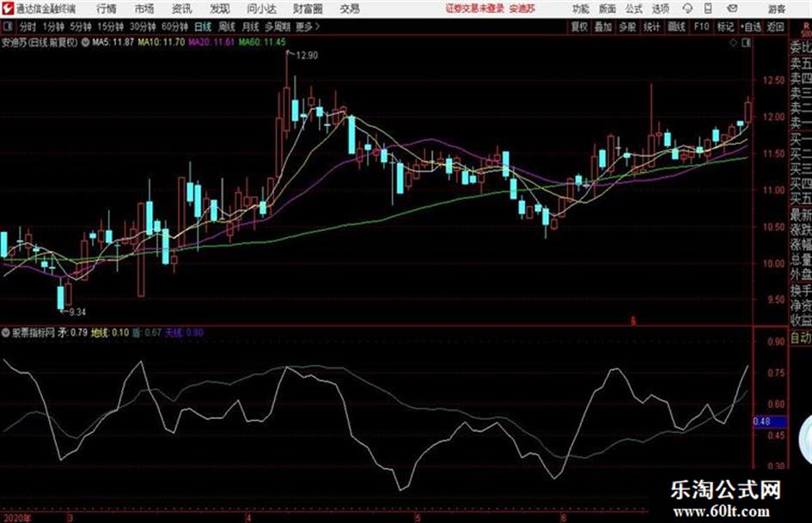Click the diamond icon above the chart

(x=733, y=43)
